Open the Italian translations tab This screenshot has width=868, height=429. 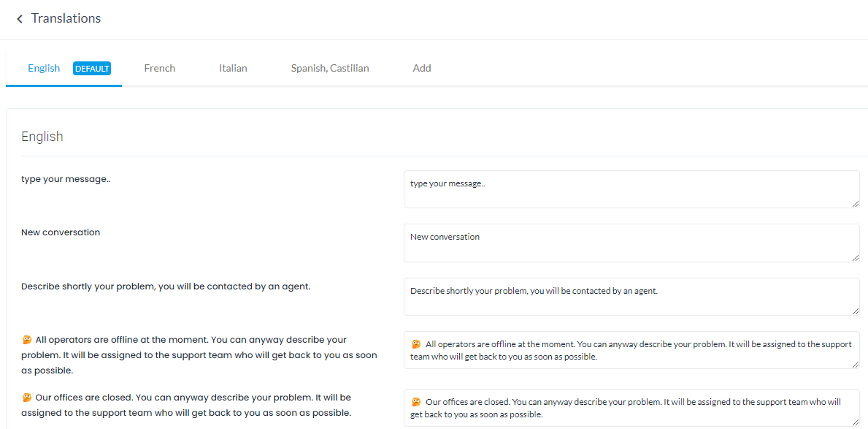tap(233, 68)
